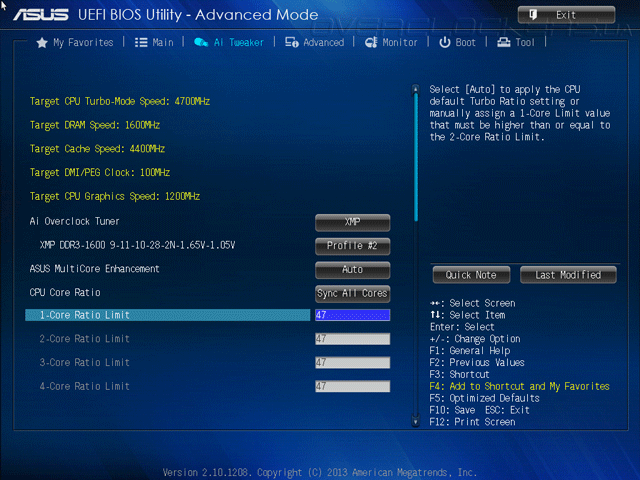Select the CPU Core Ratio label
Viewport: 640px width, 480px height.
coord(65,292)
